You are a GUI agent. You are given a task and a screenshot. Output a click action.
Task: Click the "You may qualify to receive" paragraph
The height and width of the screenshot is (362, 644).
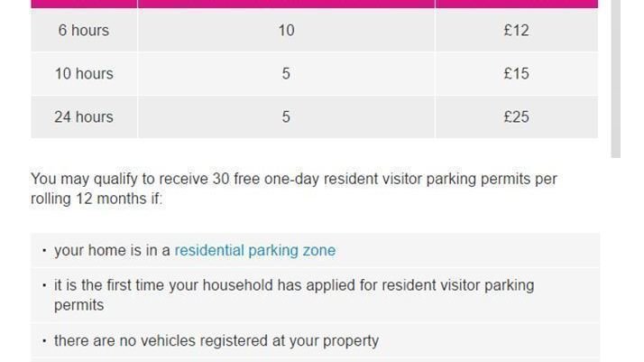click(x=294, y=179)
